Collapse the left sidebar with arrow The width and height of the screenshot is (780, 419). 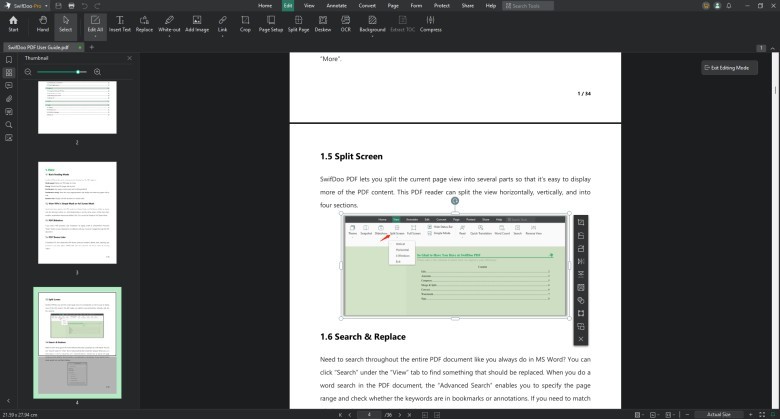click(x=8, y=401)
